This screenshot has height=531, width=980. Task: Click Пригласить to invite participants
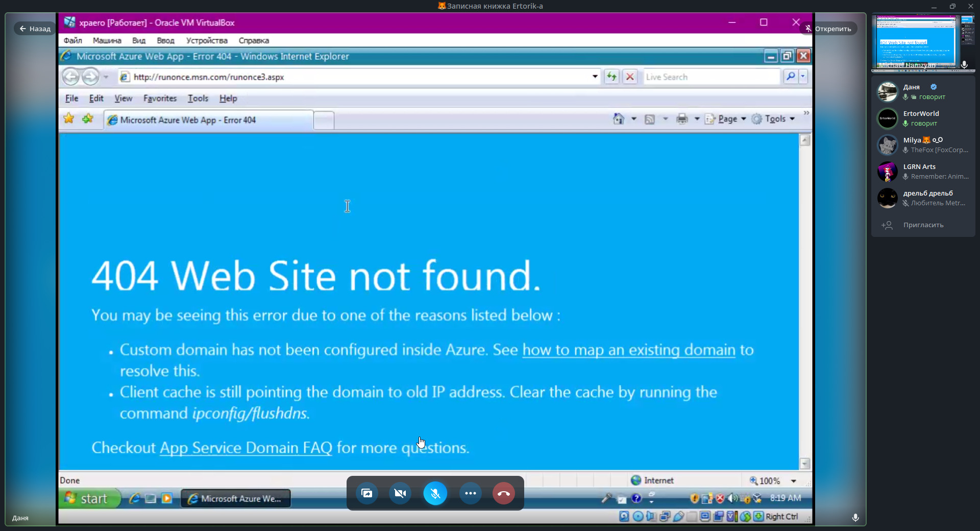[923, 225]
